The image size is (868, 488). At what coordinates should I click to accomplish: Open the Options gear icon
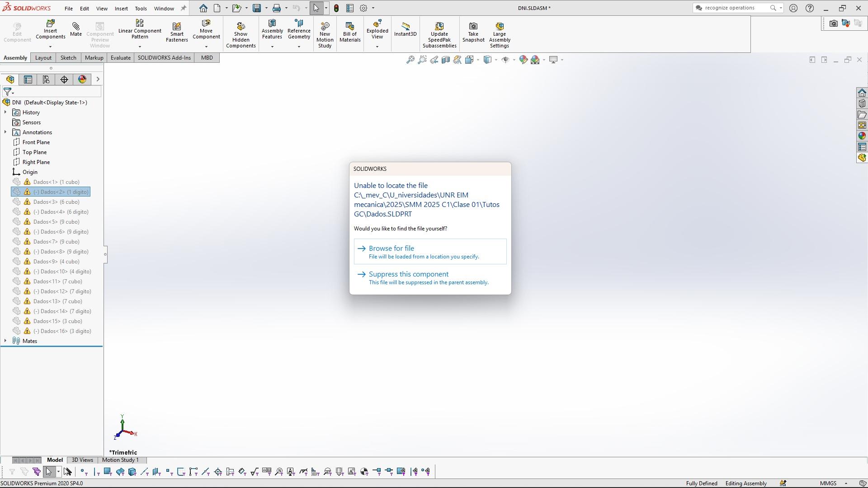tap(363, 8)
